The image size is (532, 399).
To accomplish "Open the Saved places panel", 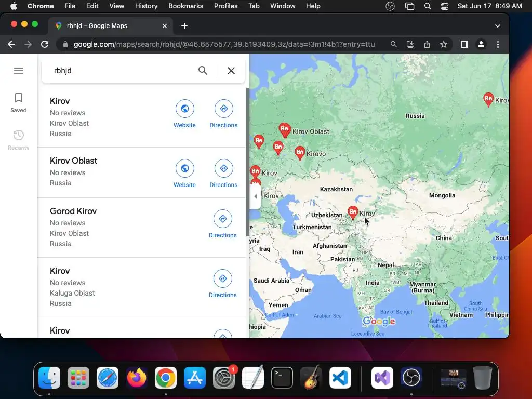I will pos(18,103).
